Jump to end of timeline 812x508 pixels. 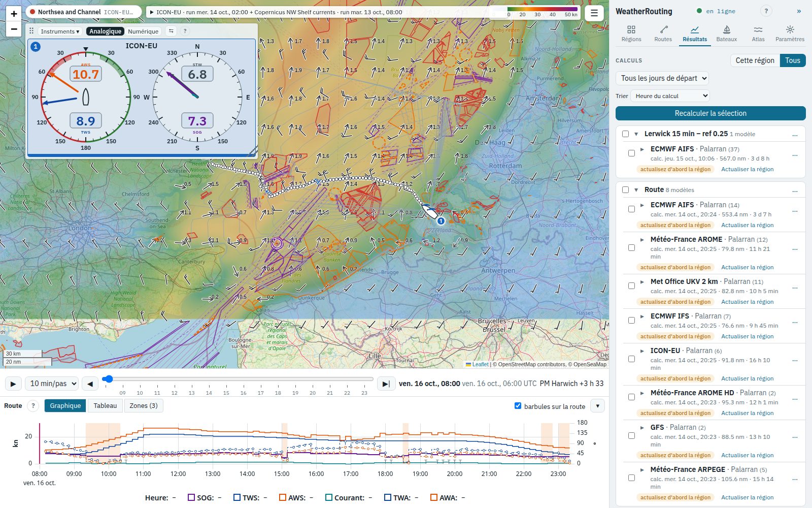(386, 384)
